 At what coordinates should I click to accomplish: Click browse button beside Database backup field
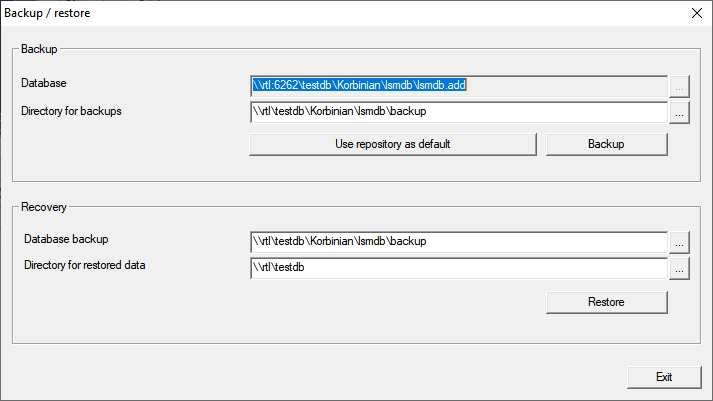tap(680, 241)
